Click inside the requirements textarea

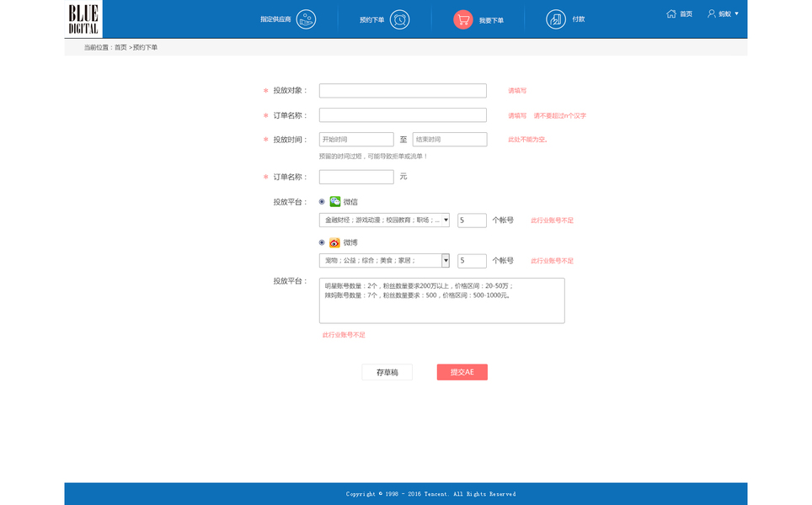441,300
